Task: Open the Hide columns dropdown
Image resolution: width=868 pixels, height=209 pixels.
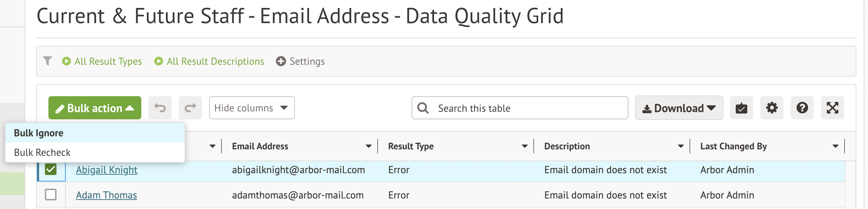Action: [252, 108]
